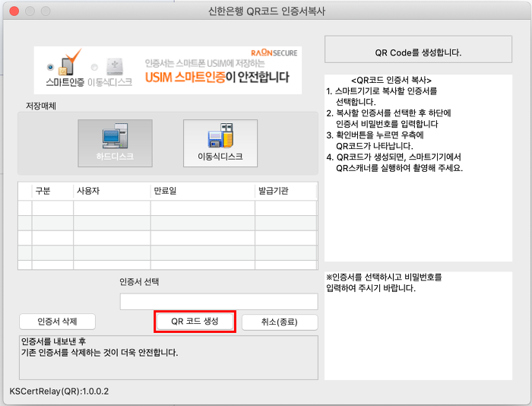Click the <QR코드 인증서 복사> heading text
Screen dimensions: 532x406
pos(391,80)
